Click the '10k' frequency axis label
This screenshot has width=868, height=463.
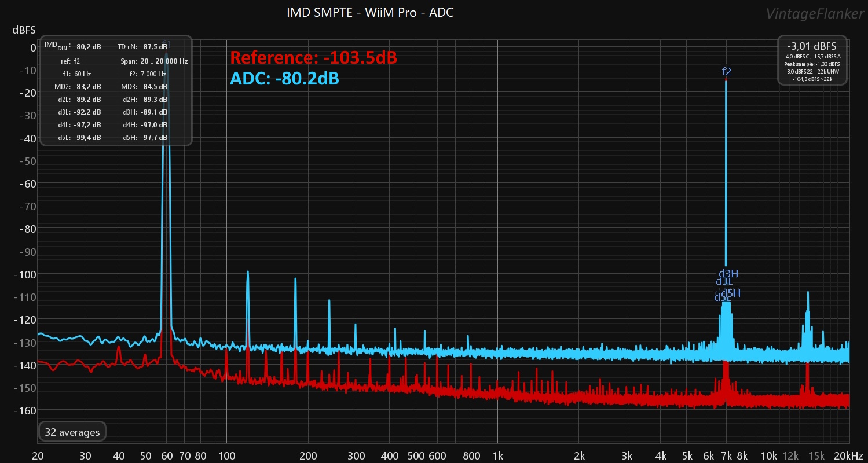tap(768, 455)
